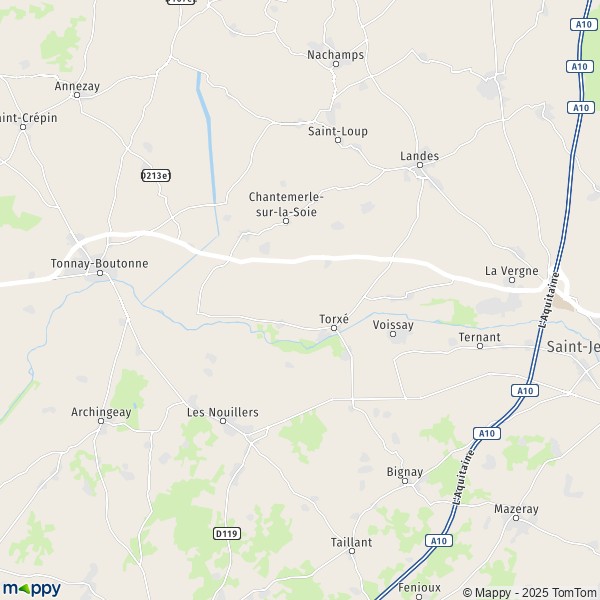Click the La Vergne label
Viewport: 600px width, 600px height.
512,271
